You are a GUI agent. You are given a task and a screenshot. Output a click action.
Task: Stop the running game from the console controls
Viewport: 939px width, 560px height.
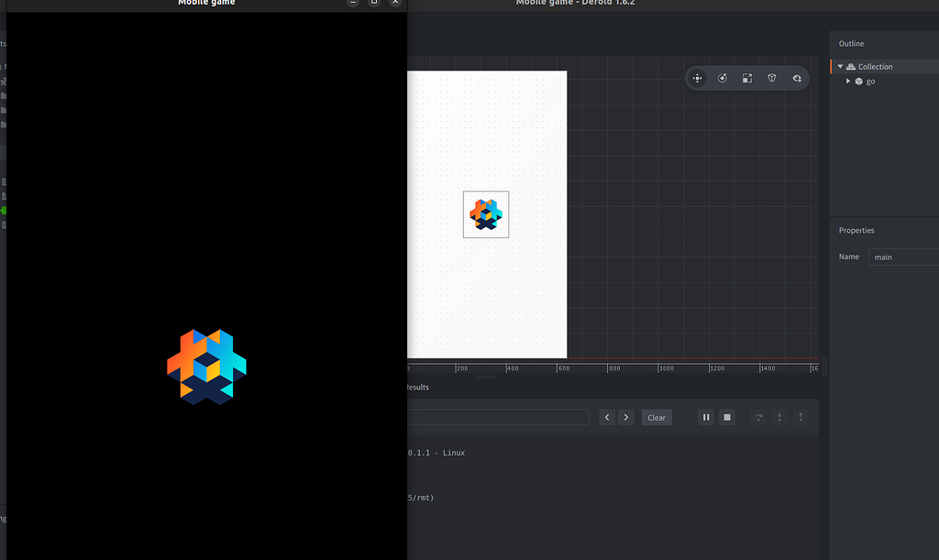pyautogui.click(x=726, y=417)
